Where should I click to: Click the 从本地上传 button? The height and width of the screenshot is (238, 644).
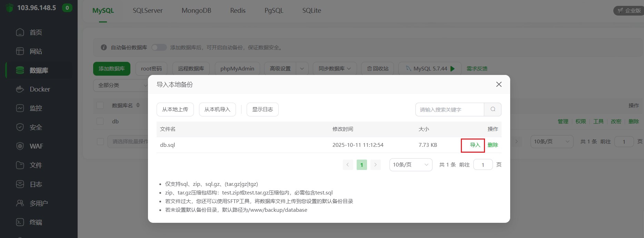click(x=175, y=110)
